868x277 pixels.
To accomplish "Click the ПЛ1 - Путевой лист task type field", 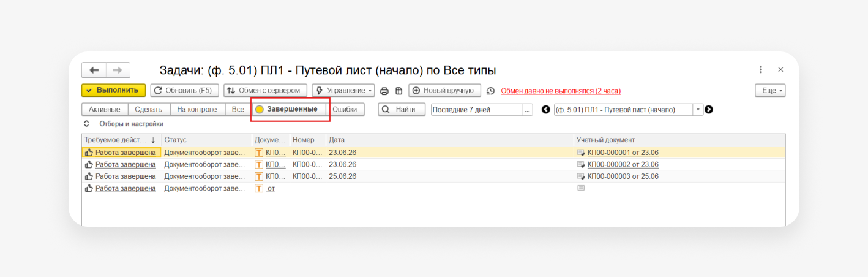I will coord(623,110).
